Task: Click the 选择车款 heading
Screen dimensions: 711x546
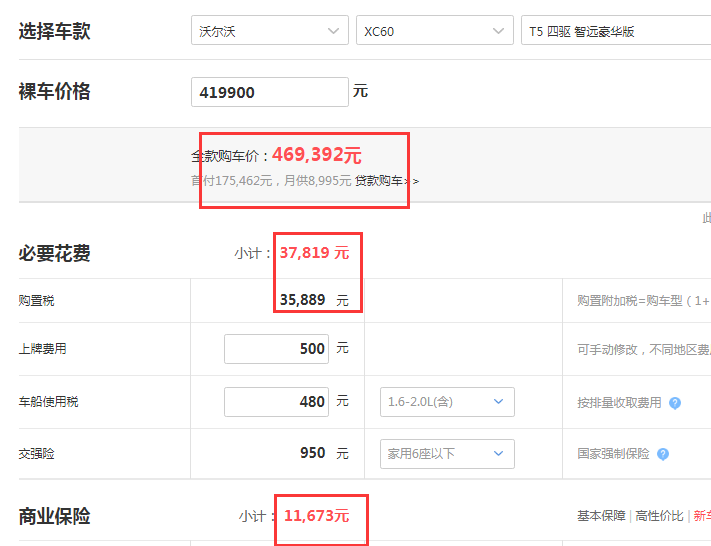Action: (x=54, y=31)
